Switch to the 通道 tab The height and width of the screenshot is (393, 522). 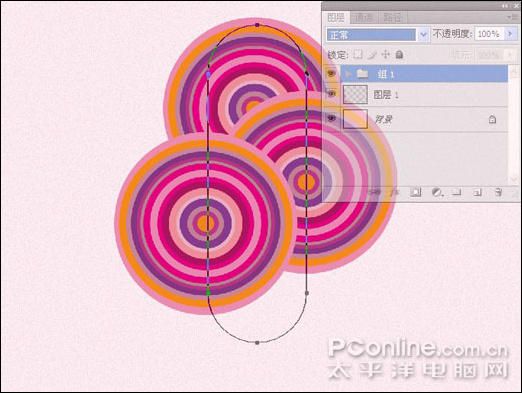(x=363, y=17)
